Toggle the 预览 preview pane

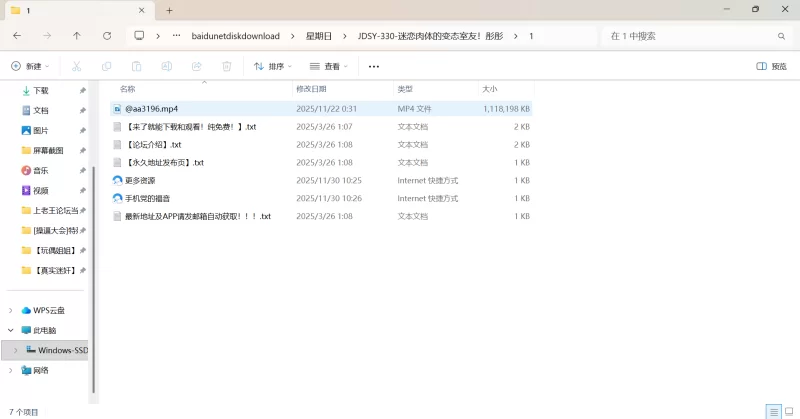[x=772, y=66]
